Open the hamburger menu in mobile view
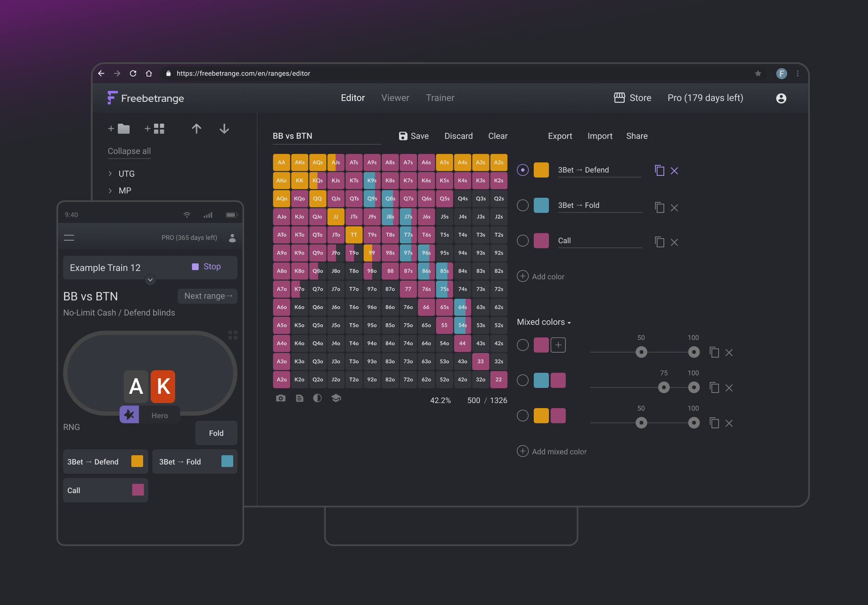 [x=69, y=238]
